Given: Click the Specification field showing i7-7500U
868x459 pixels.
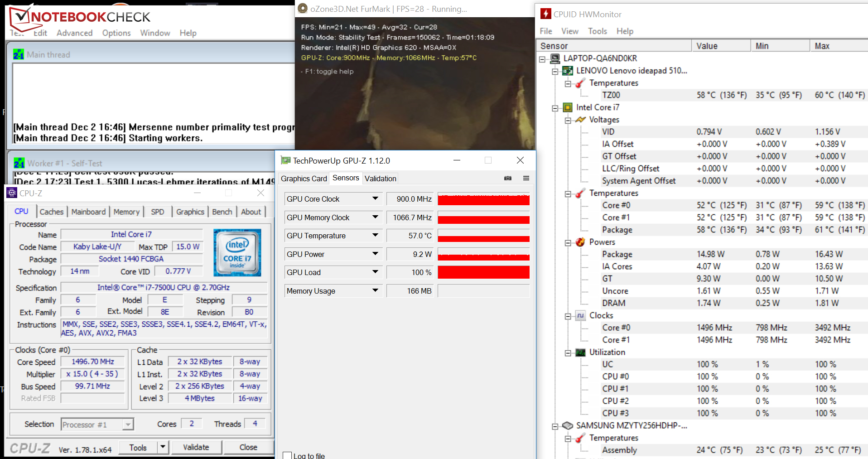Looking at the screenshot, I should tap(164, 287).
